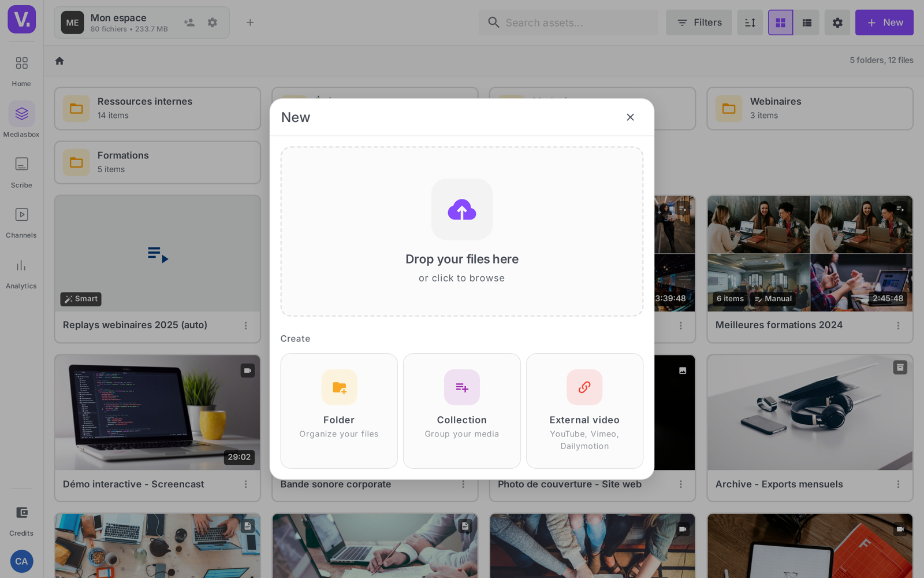
Task: Open the Formations folder
Action: click(x=158, y=162)
